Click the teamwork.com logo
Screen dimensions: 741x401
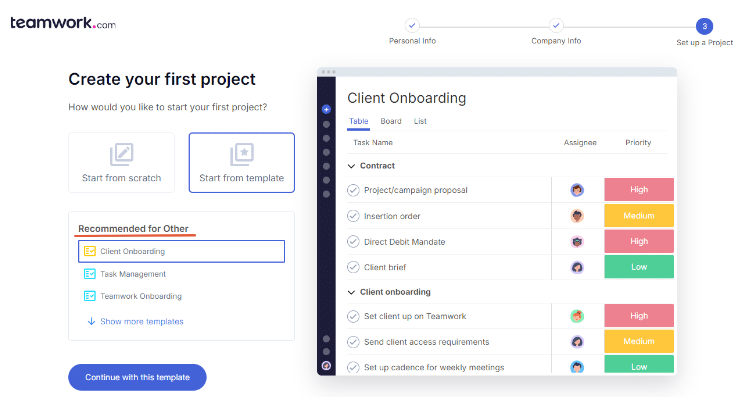(x=63, y=23)
